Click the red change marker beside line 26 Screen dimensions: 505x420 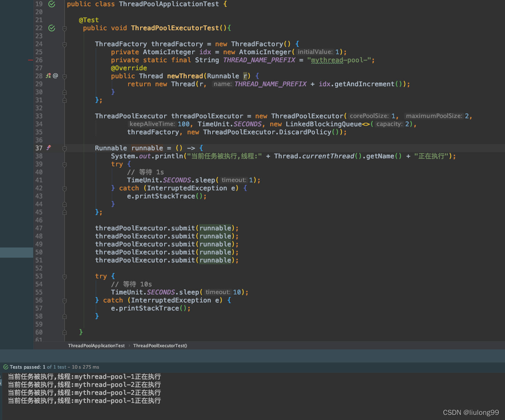pos(31,60)
